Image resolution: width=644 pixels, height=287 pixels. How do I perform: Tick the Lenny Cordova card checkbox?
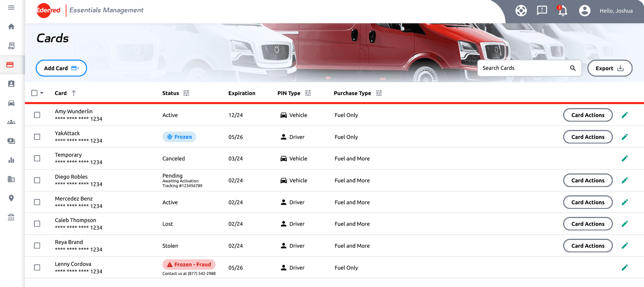37,267
